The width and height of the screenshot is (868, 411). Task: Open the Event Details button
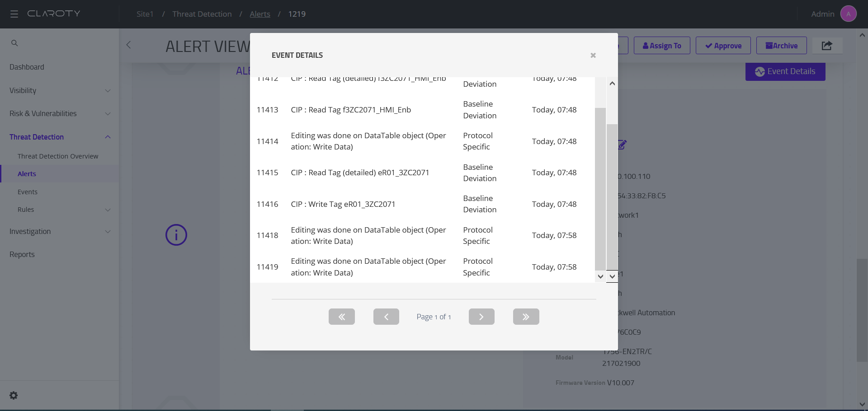tap(785, 71)
